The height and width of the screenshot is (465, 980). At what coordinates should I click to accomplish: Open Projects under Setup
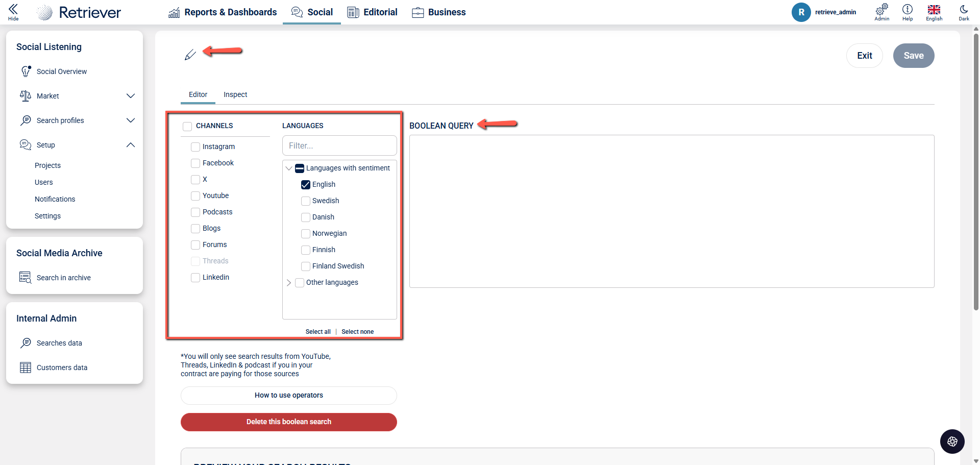point(47,165)
